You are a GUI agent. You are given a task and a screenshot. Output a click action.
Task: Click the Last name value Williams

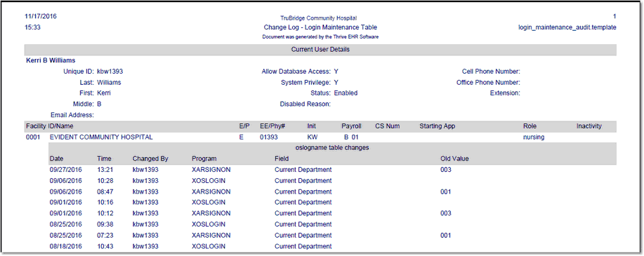pos(110,82)
